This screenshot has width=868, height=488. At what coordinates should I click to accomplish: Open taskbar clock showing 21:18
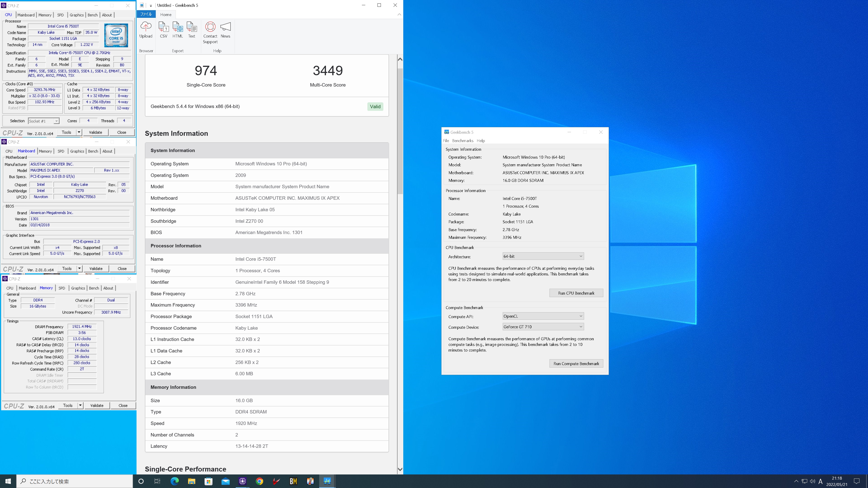(x=837, y=481)
